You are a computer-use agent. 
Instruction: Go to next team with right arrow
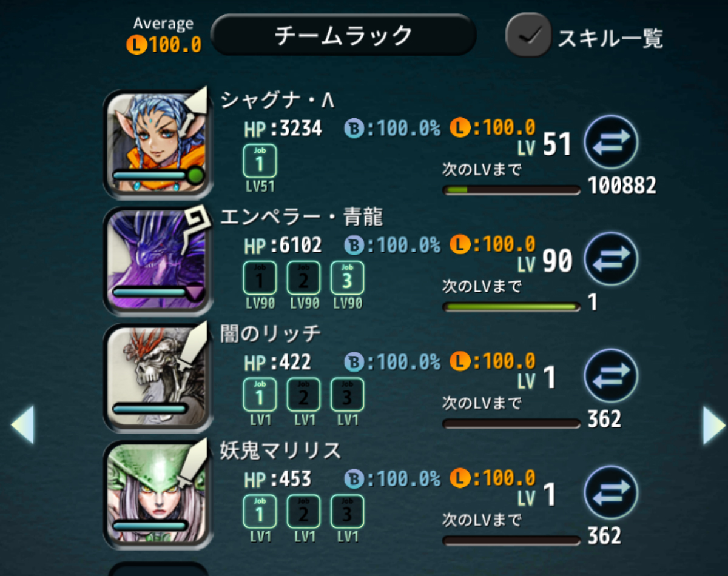[x=714, y=426]
